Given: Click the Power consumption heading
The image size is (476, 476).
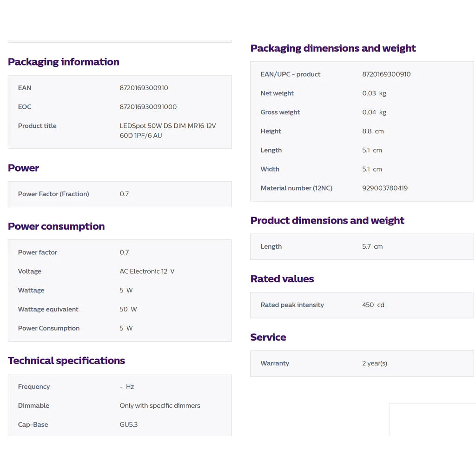Looking at the screenshot, I should coord(56,226).
